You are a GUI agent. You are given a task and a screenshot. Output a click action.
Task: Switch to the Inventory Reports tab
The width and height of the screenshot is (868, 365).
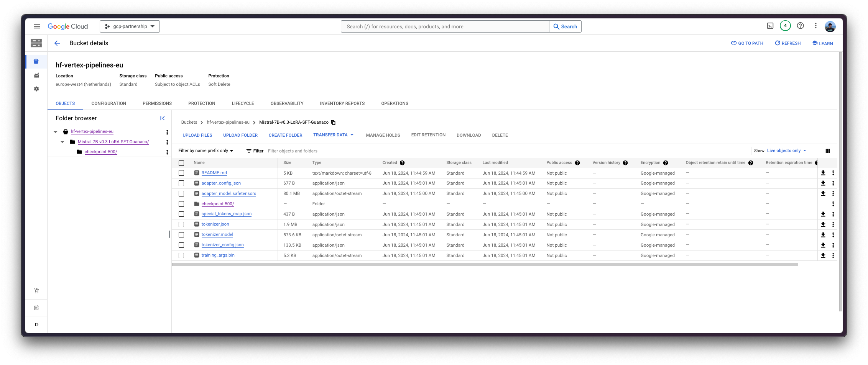coord(342,103)
